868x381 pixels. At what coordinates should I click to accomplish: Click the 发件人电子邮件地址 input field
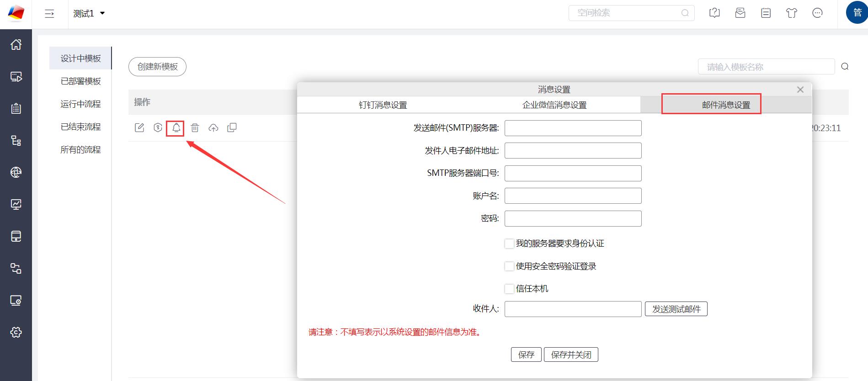tap(573, 150)
